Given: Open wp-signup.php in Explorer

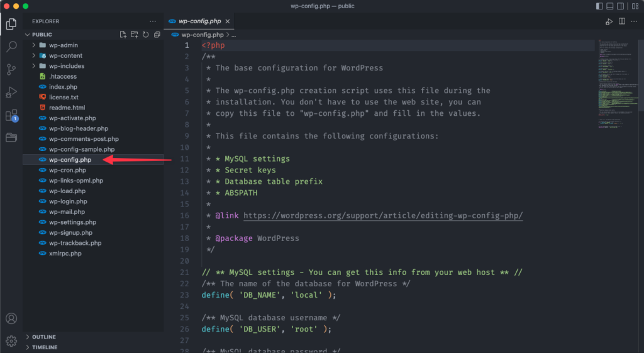Looking at the screenshot, I should click(93, 233).
